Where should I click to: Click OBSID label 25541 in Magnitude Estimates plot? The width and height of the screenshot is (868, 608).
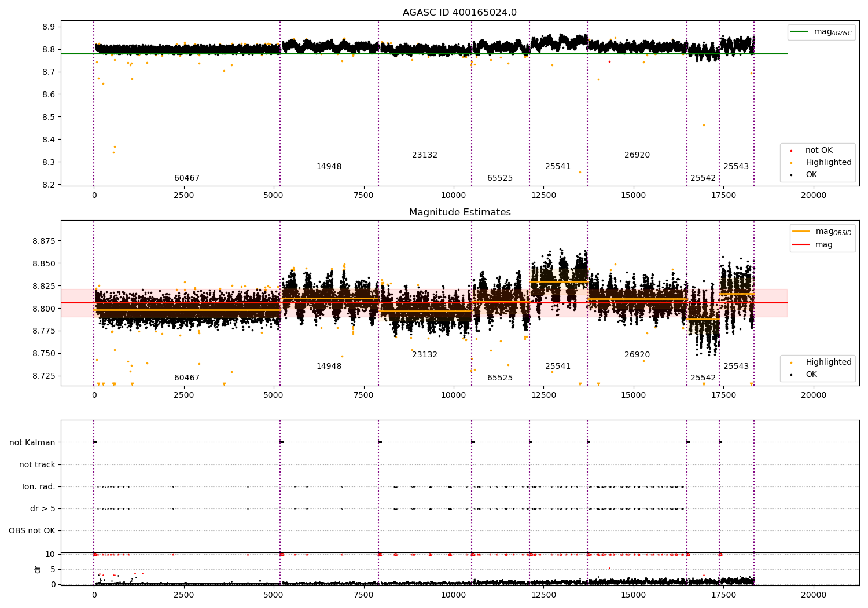tap(558, 367)
